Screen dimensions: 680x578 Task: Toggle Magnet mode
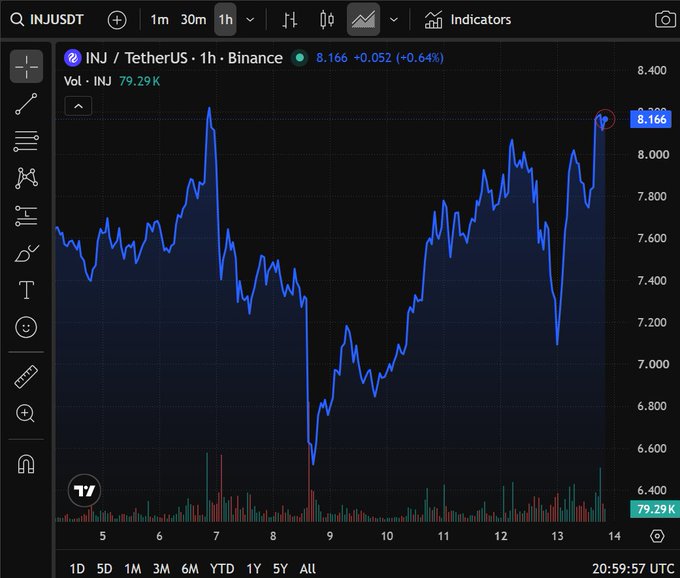coord(26,464)
